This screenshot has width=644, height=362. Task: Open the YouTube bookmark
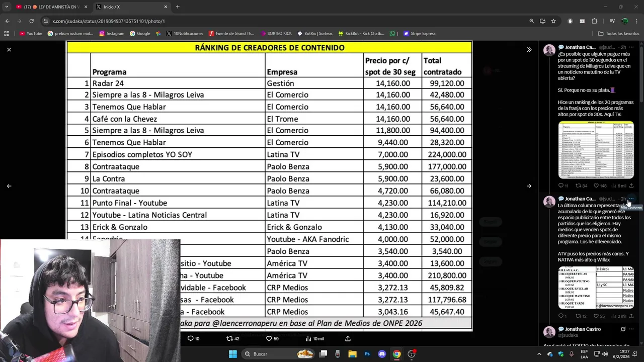[31, 34]
